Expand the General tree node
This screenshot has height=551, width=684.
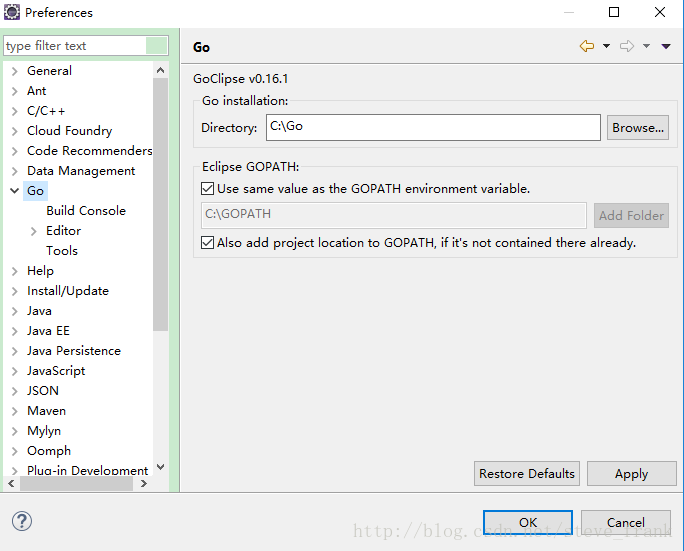coord(14,71)
